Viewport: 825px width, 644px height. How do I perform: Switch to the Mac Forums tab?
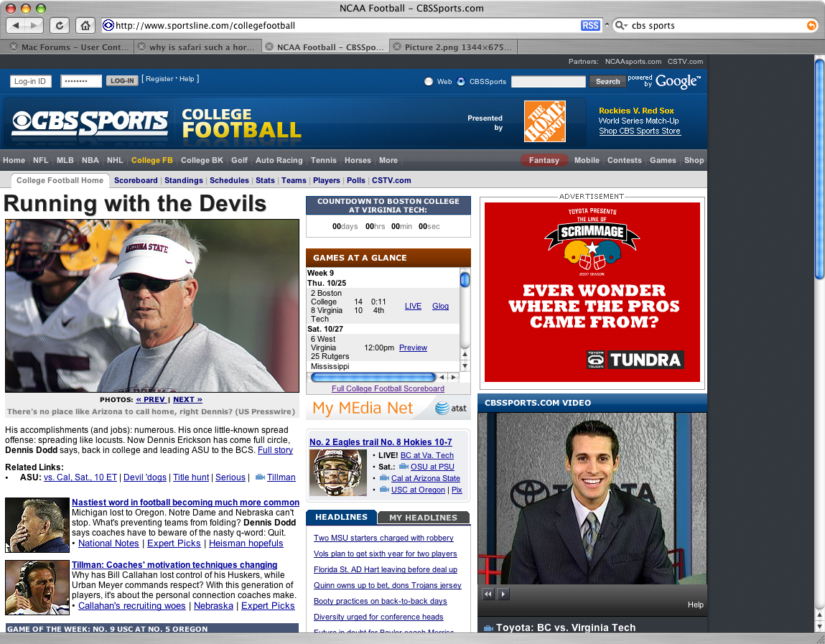coord(74,47)
